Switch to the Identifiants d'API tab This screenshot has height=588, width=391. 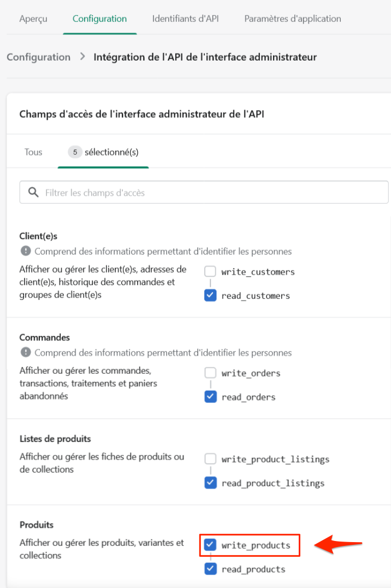pos(185,19)
